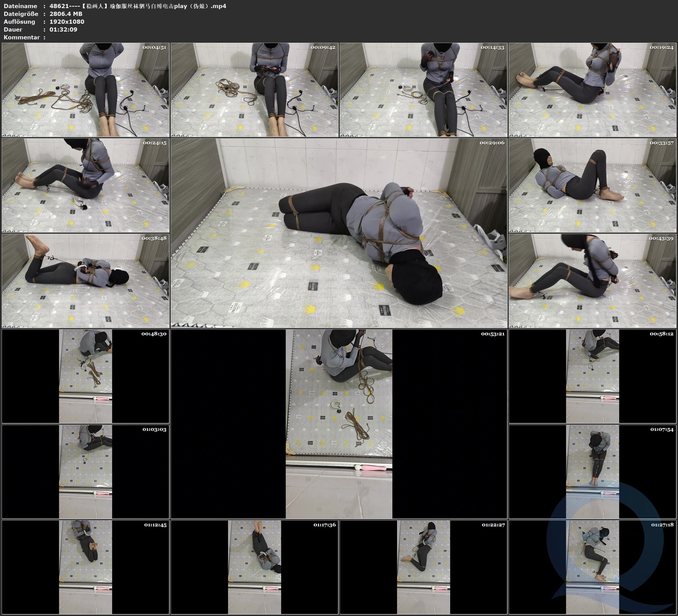Click the 00:19:24 preview frame
The width and height of the screenshot is (678, 616).
[x=592, y=89]
